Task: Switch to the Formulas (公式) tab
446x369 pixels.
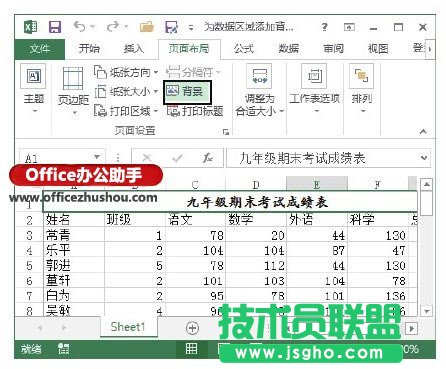Action: (x=244, y=49)
